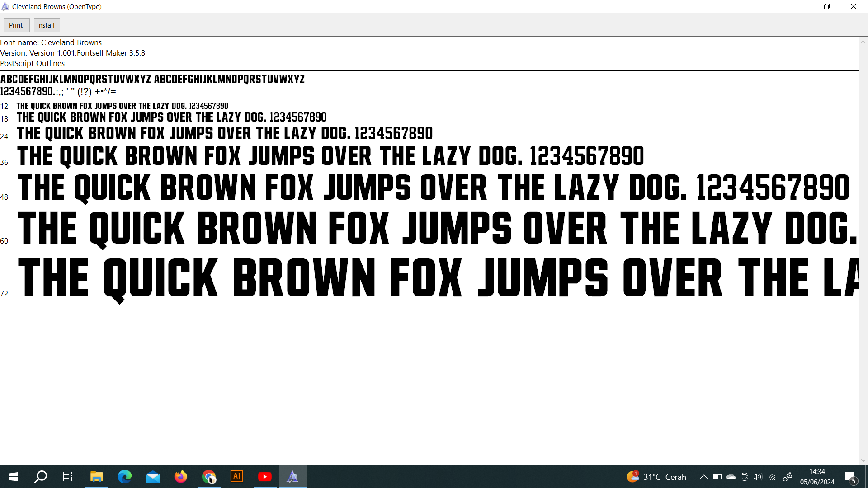
Task: Open the weather widget showing 31°C Cerah
Action: [x=656, y=477]
